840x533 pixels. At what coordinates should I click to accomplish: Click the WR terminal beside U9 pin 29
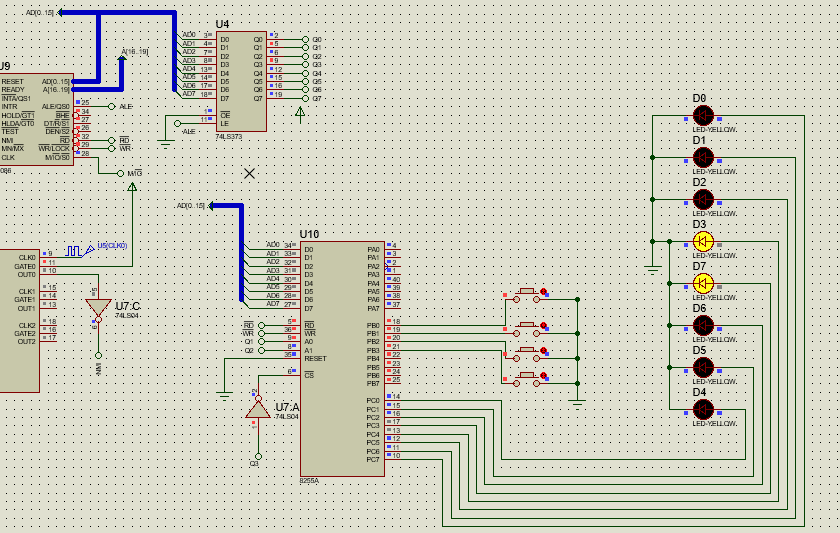click(111, 148)
